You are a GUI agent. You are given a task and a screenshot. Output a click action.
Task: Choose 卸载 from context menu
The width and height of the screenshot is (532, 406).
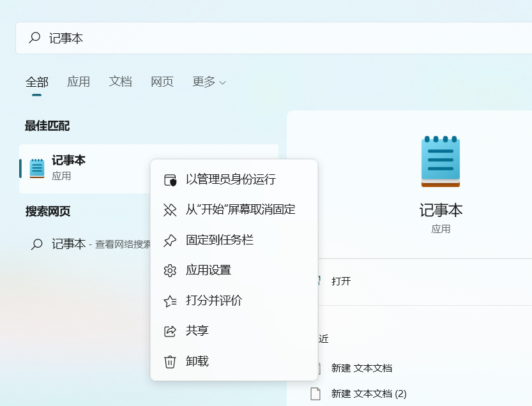click(x=234, y=361)
